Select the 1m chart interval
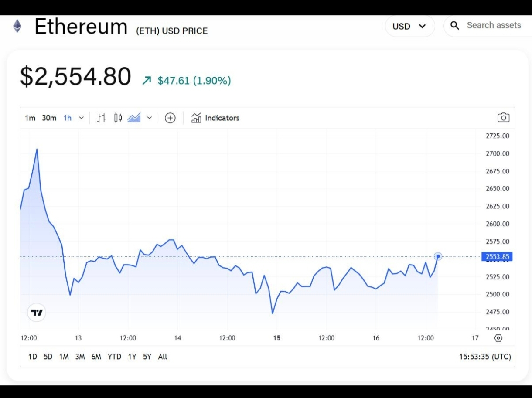Image resolution: width=532 pixels, height=398 pixels. coord(30,118)
